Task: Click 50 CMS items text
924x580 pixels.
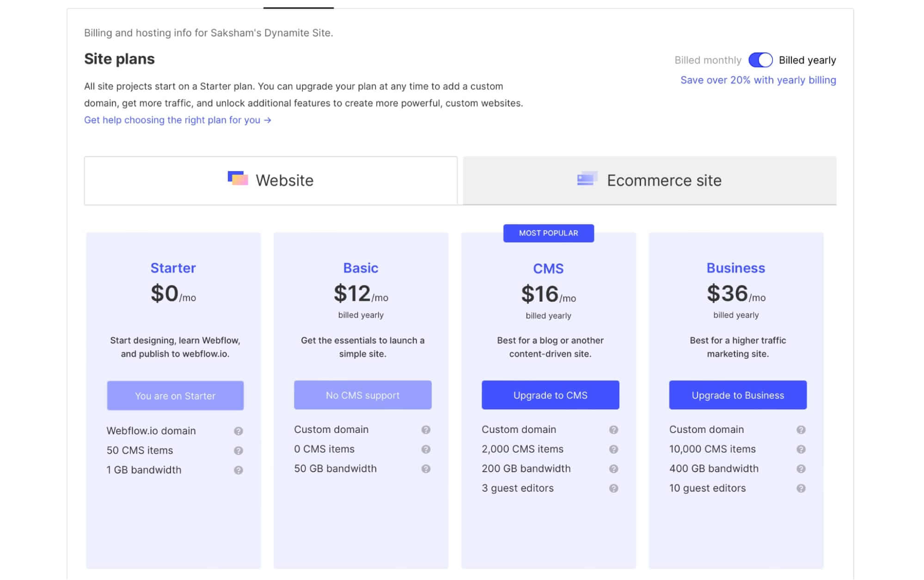Action: click(140, 450)
